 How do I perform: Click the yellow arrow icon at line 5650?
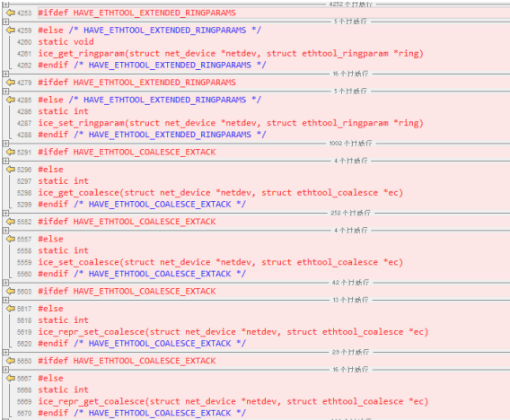point(11,361)
